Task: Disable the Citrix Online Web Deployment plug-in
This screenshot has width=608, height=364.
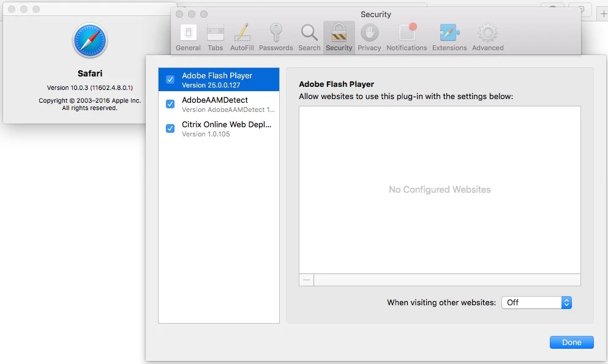Action: click(170, 128)
